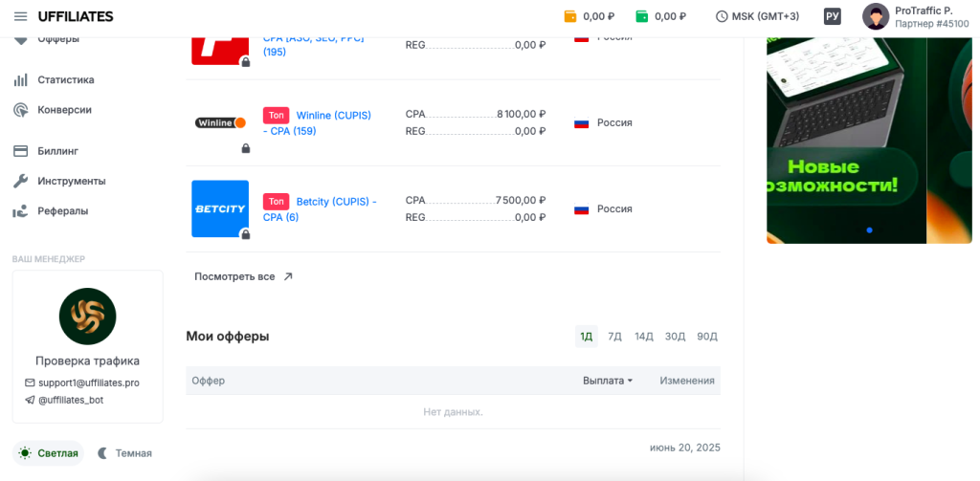Screen dimensions: 980x481
Task: Click the Топ badge on the Winline offer
Action: click(276, 116)
